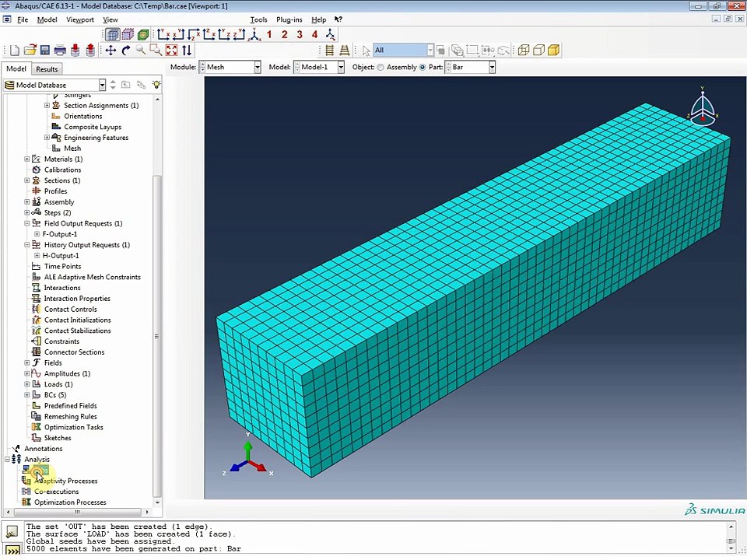This screenshot has height=560, width=747.
Task: Open the Plug-ins menu
Action: (x=289, y=19)
